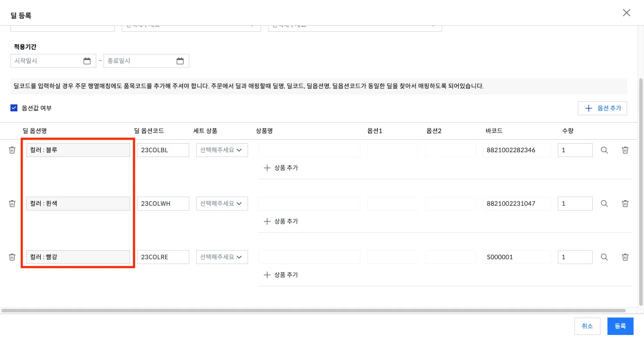Edit the 컬러 : 빨강 option name field
The width and height of the screenshot is (644, 338).
pos(78,257)
